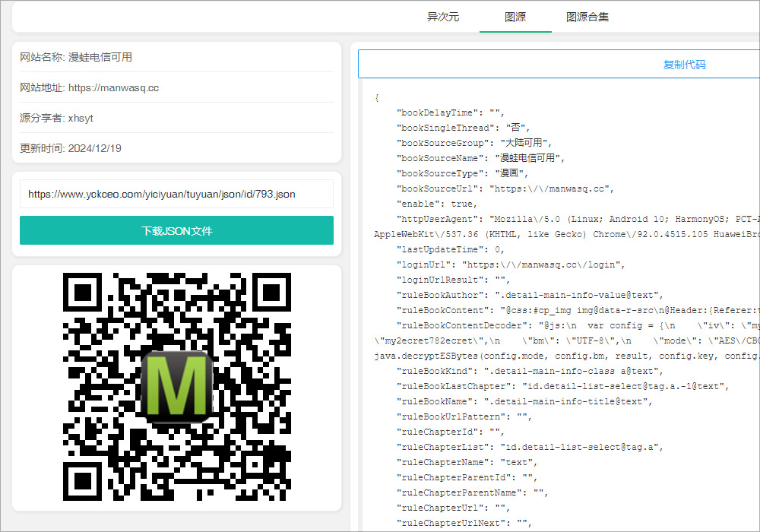Viewport: 760px width, 532px height.
Task: Click the java.decryptESBytes code line
Action: [567, 356]
